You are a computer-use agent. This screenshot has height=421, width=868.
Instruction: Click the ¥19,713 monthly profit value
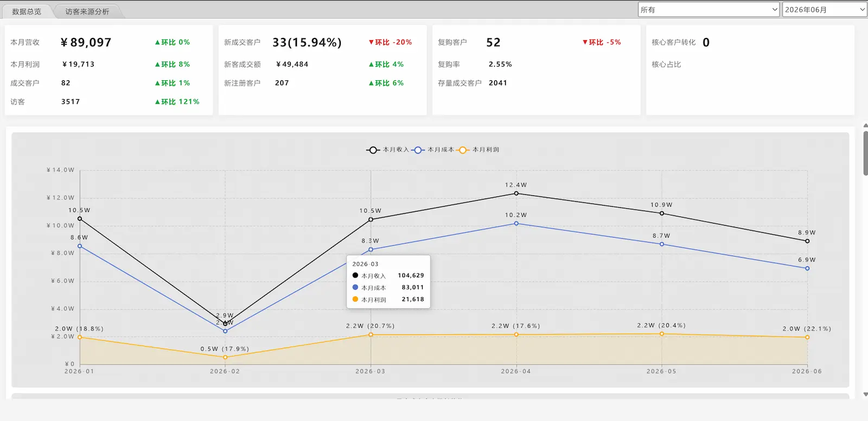click(78, 64)
